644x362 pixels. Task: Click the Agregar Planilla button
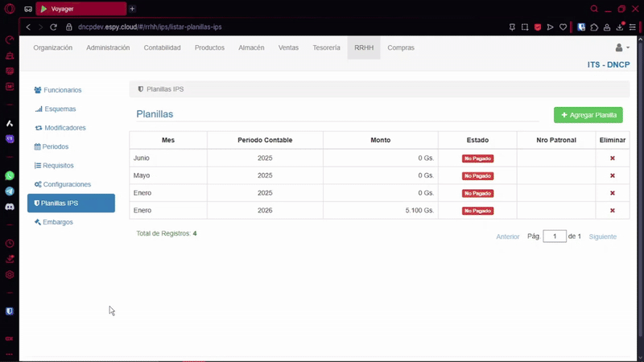(x=588, y=115)
